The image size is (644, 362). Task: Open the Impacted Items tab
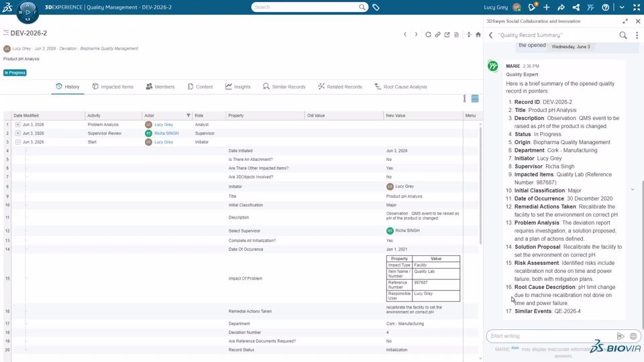coord(113,86)
